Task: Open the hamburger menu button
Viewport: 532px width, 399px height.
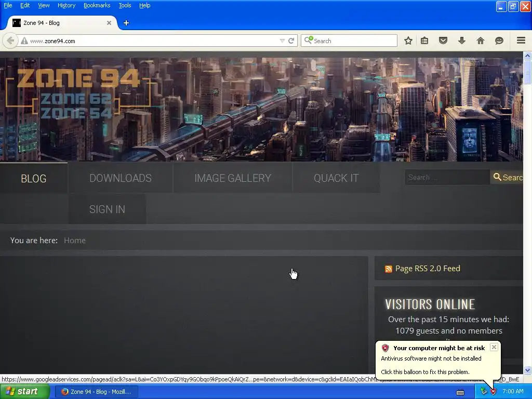Action: click(521, 41)
